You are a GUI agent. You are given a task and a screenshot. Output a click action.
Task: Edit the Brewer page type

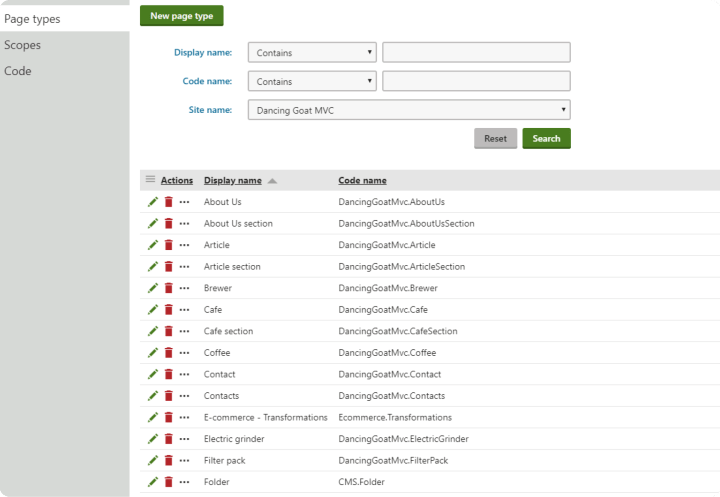pos(153,288)
